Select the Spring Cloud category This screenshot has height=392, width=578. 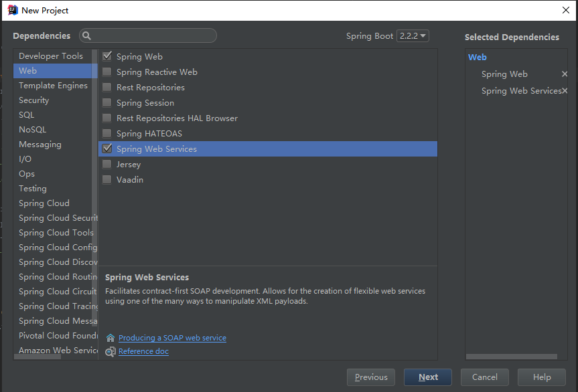[x=44, y=203]
